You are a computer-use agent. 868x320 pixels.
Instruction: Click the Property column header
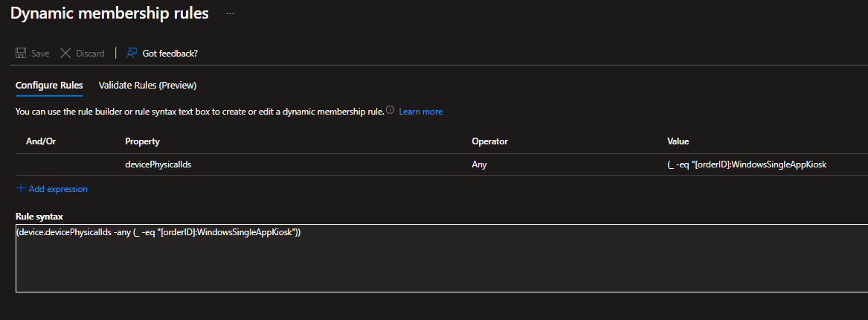[142, 141]
